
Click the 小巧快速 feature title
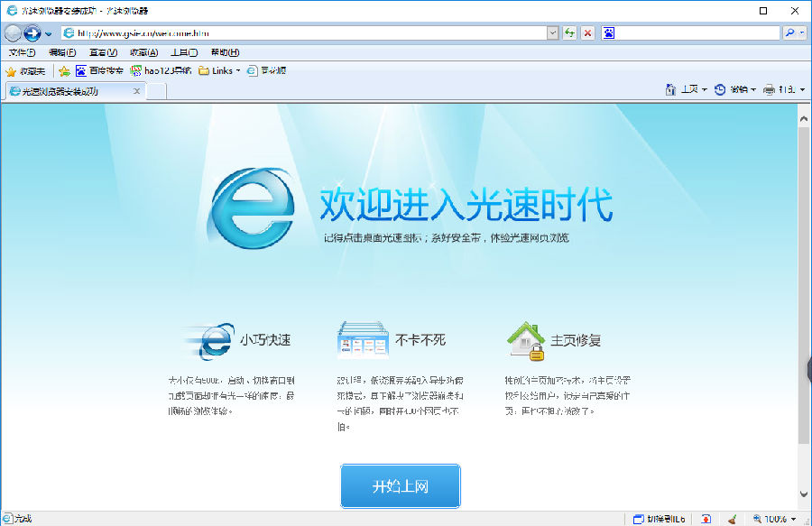(265, 340)
